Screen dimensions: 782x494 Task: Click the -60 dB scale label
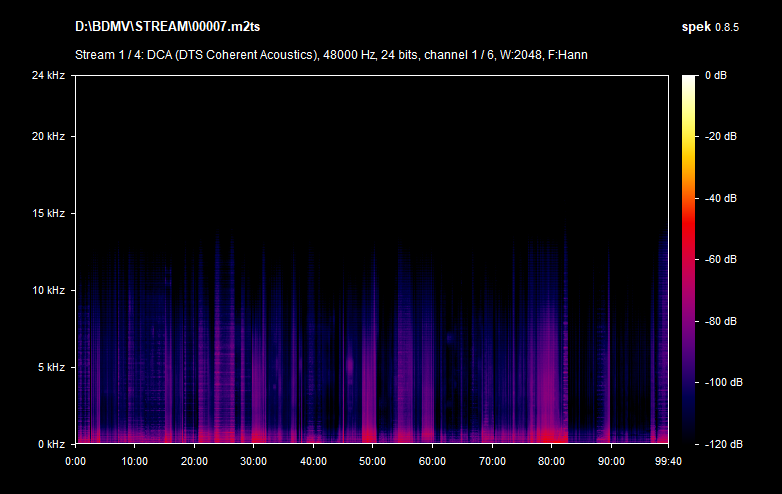point(719,259)
